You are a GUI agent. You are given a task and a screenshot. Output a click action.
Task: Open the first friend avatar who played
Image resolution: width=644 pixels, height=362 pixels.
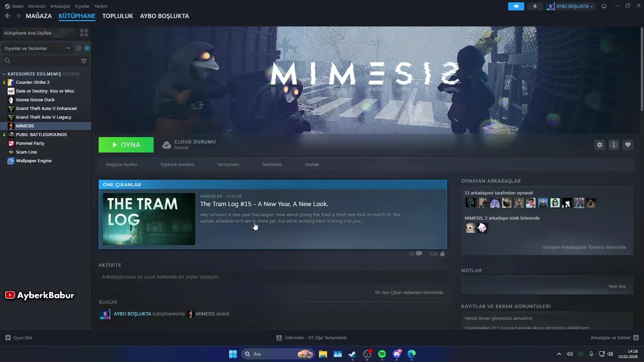[x=470, y=203]
